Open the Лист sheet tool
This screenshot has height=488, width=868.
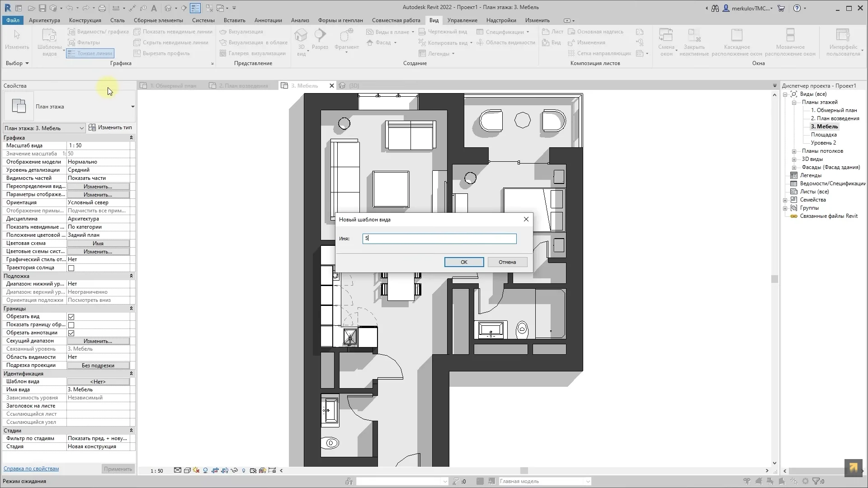[x=552, y=32]
